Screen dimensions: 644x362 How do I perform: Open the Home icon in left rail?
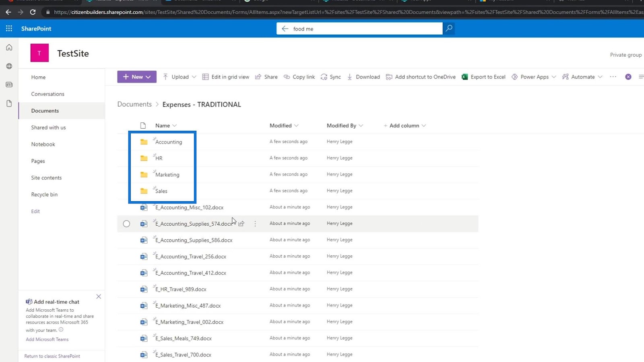[9, 47]
